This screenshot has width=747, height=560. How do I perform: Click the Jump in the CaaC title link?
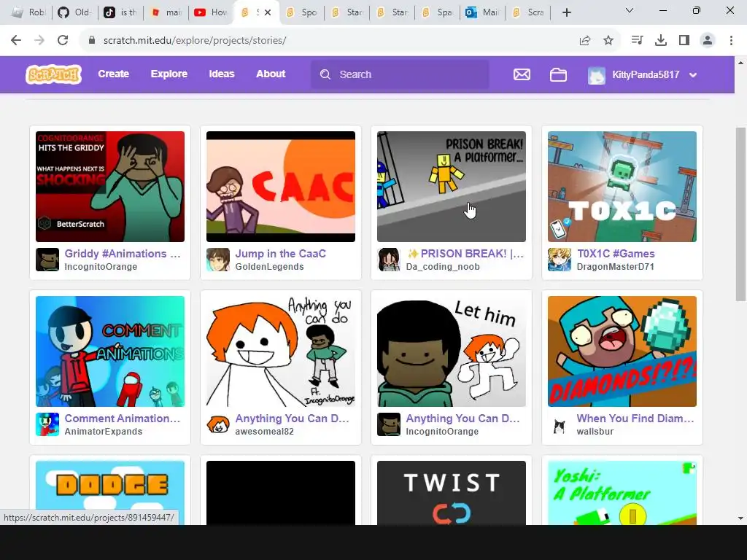click(x=281, y=253)
